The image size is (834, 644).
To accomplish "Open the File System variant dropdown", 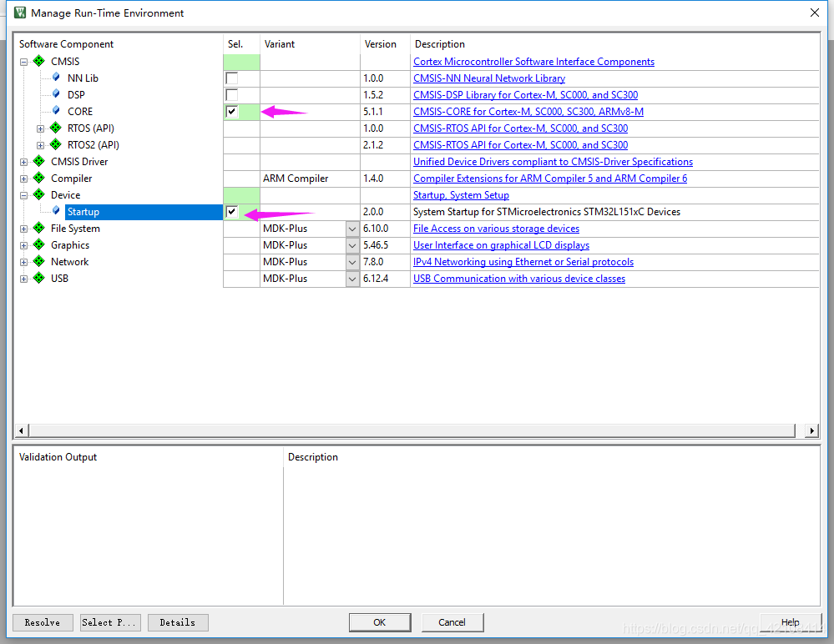I will click(x=352, y=229).
